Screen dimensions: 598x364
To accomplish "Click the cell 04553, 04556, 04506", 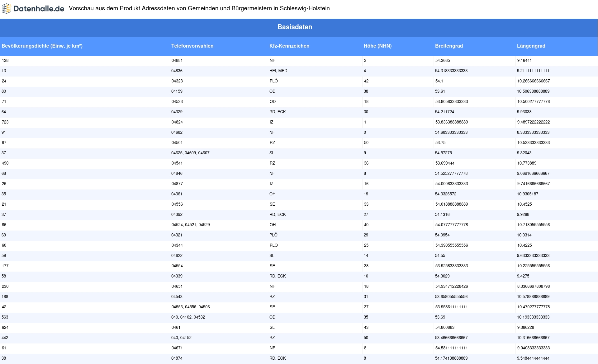I will click(x=190, y=307).
